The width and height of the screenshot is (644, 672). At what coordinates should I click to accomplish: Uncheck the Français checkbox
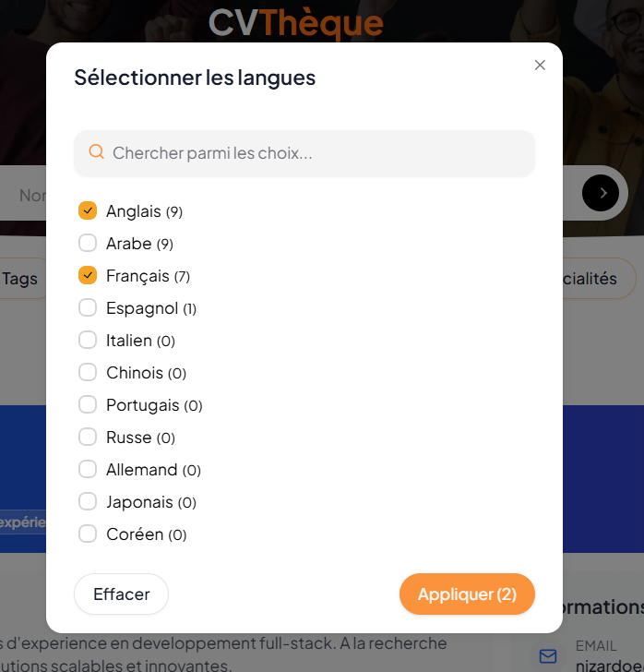click(88, 276)
